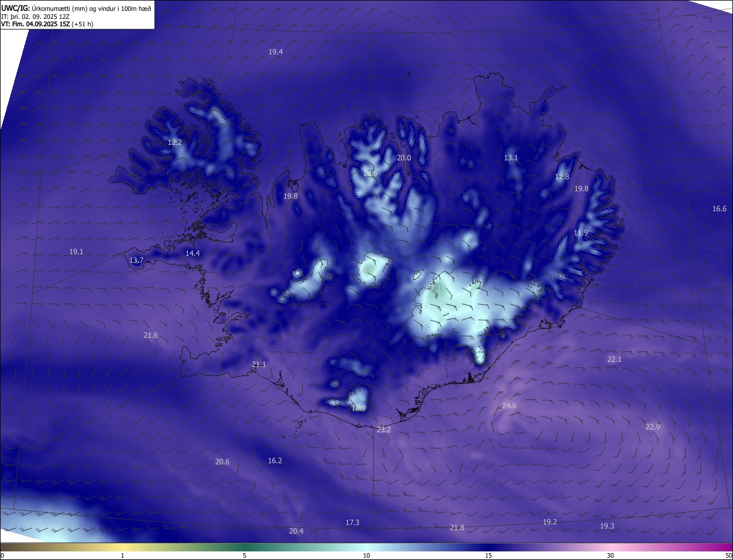Viewport: 733px width, 560px height.
Task: Select the 24.6 map value
Action: pyautogui.click(x=509, y=405)
